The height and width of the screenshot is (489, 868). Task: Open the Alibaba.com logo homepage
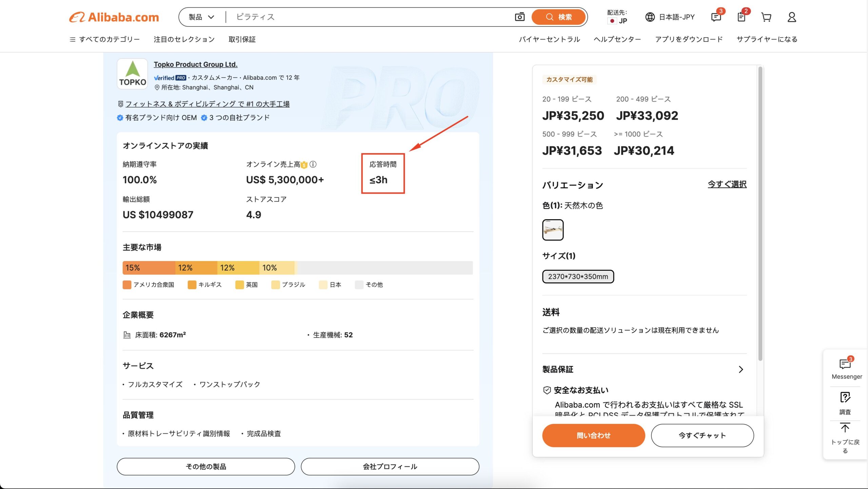pyautogui.click(x=114, y=17)
